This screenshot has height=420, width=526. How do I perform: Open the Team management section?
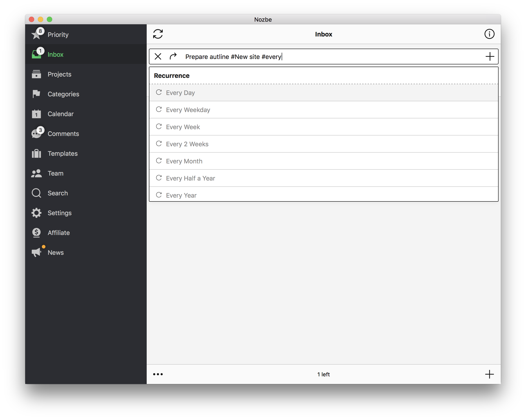55,173
